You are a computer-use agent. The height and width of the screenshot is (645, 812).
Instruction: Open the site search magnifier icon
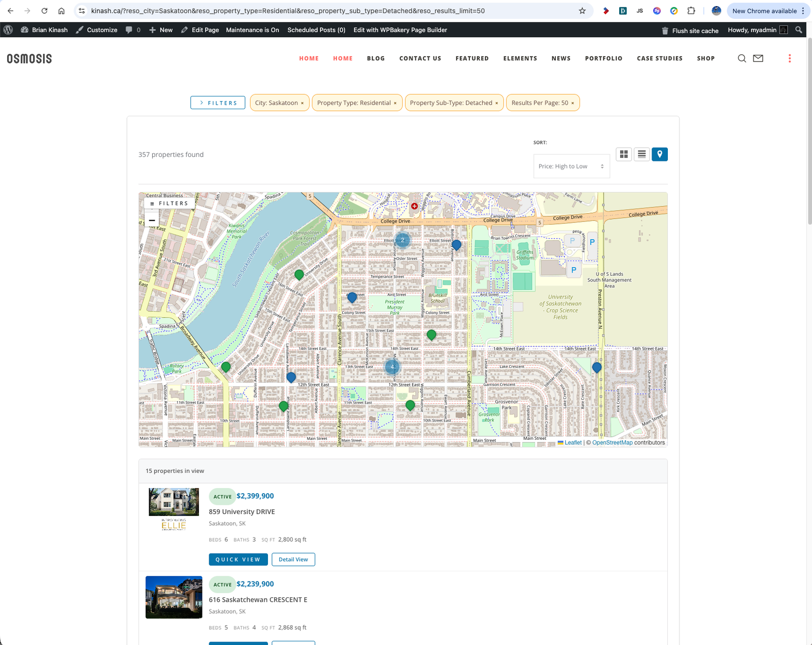pos(741,58)
